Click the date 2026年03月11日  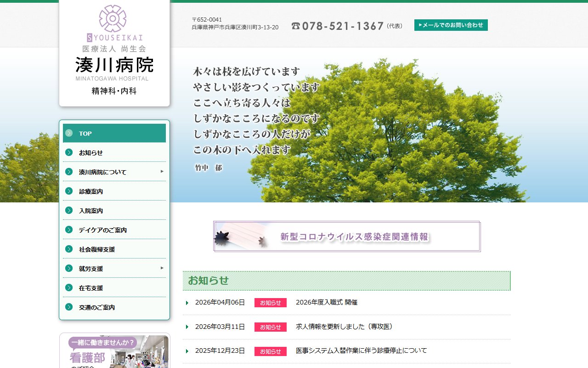pyautogui.click(x=220, y=327)
